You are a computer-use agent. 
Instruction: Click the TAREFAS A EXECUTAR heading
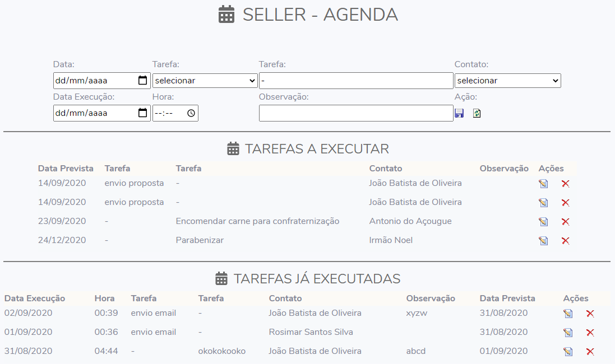317,149
